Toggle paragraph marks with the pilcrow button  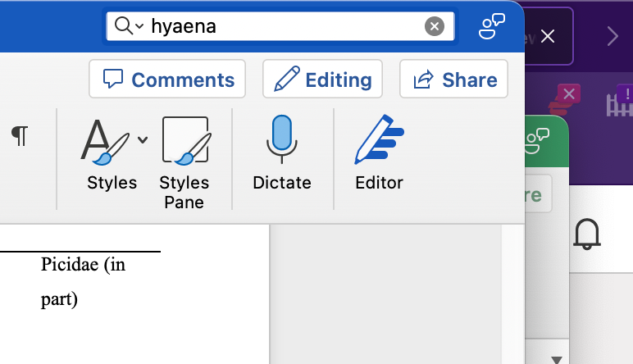(x=20, y=136)
